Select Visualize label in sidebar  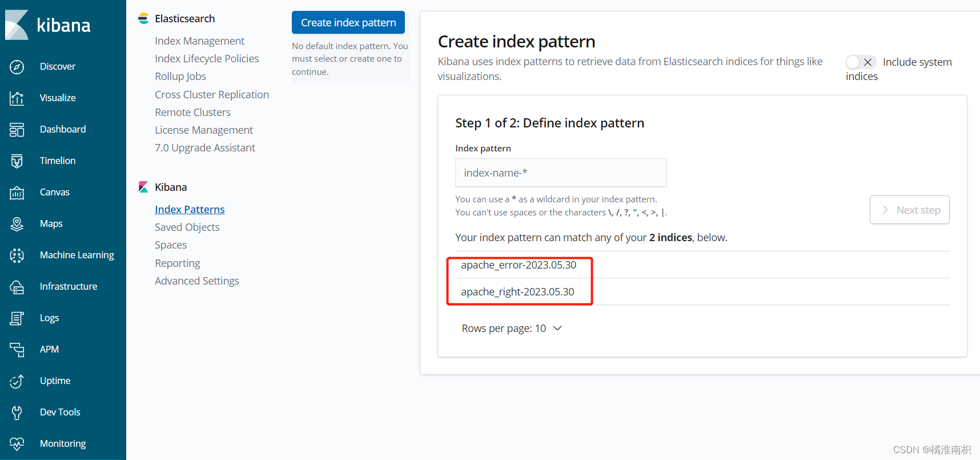(58, 98)
